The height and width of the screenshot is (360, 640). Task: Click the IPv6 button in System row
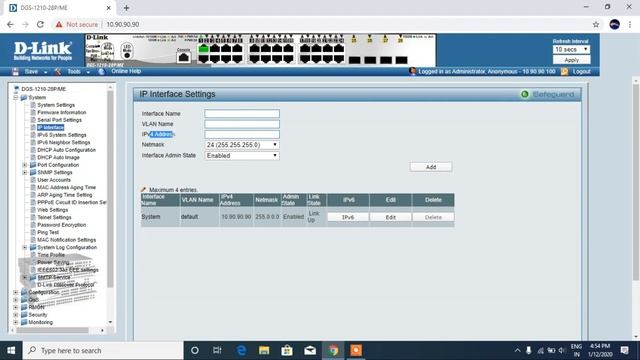(348, 217)
